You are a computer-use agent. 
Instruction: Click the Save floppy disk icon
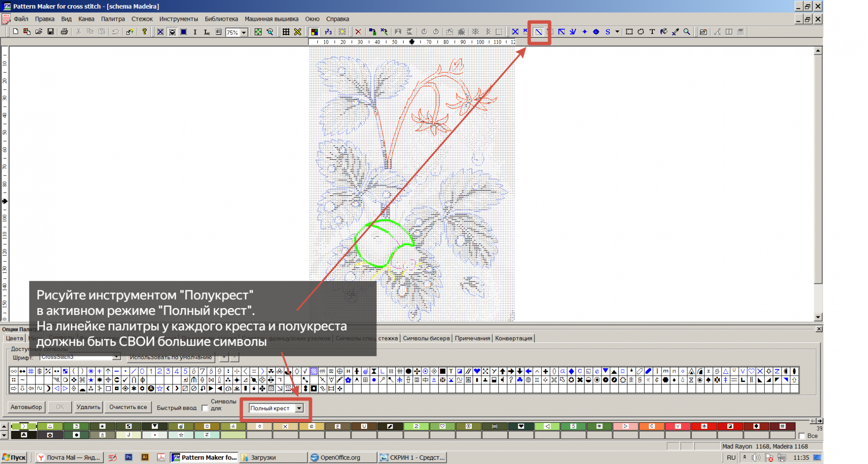(50, 32)
